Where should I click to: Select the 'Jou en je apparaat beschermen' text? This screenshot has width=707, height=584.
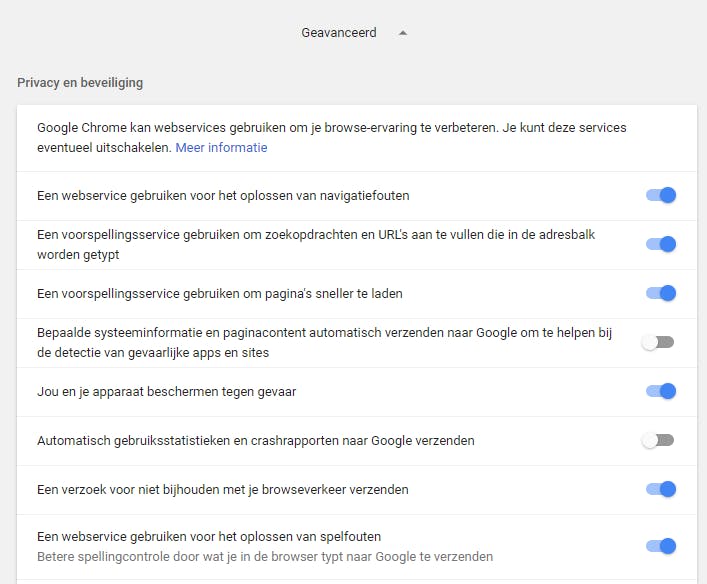pyautogui.click(x=166, y=391)
